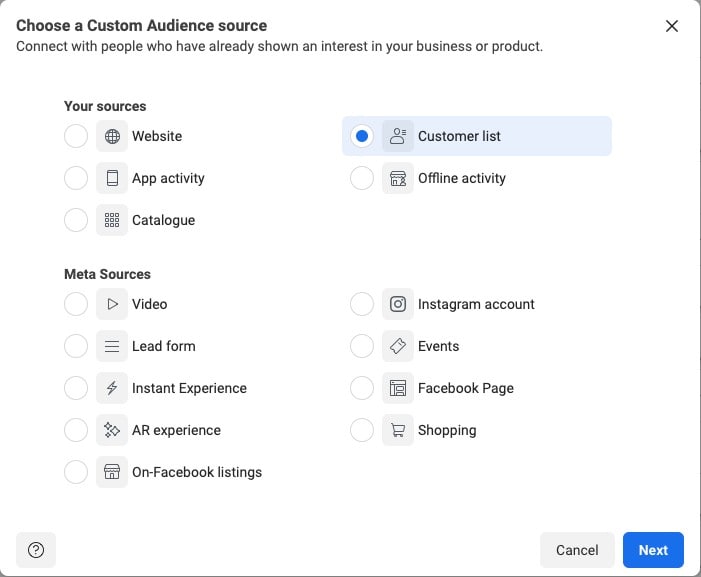Open help with the question mark icon
The height and width of the screenshot is (577, 701).
point(36,550)
